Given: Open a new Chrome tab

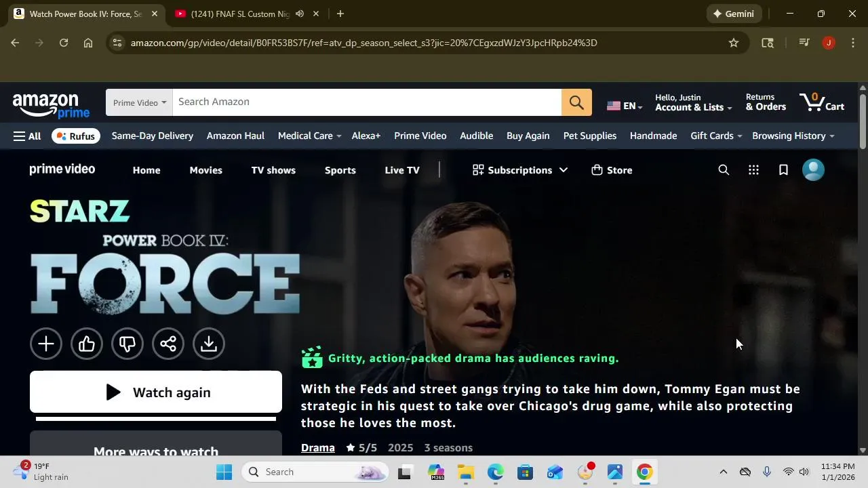Looking at the screenshot, I should click(340, 14).
